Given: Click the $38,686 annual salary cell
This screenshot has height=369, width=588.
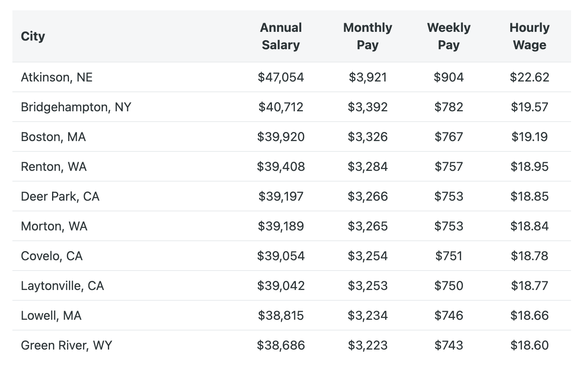Looking at the screenshot, I should 281,345.
